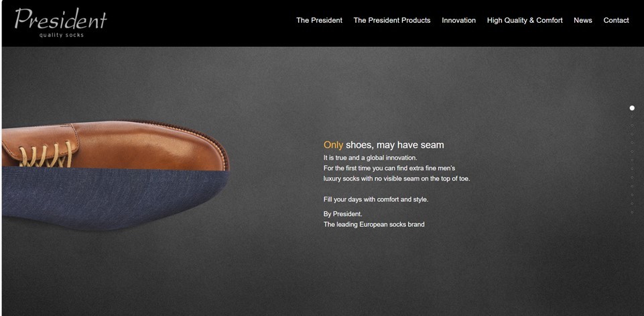Click the navy blue sock image
The height and width of the screenshot is (316, 644).
coord(115,199)
